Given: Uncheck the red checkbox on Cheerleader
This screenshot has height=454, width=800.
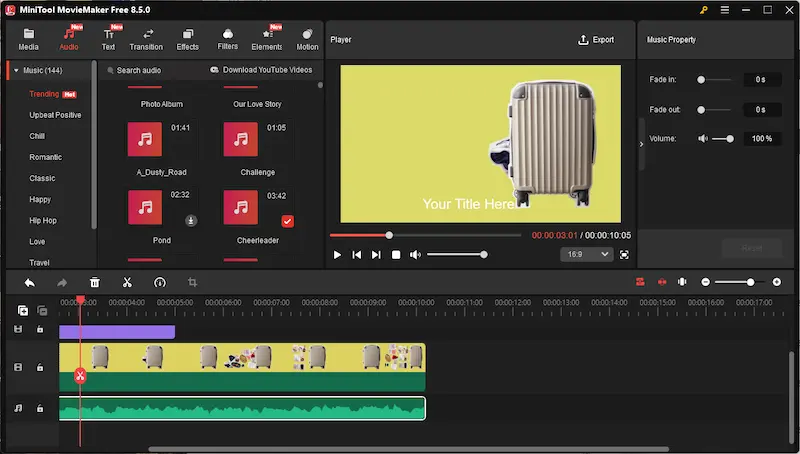Looking at the screenshot, I should coord(287,221).
